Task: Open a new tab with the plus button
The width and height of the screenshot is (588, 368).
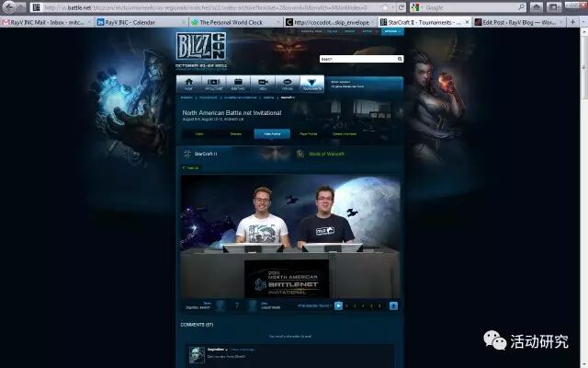Action: click(x=572, y=22)
